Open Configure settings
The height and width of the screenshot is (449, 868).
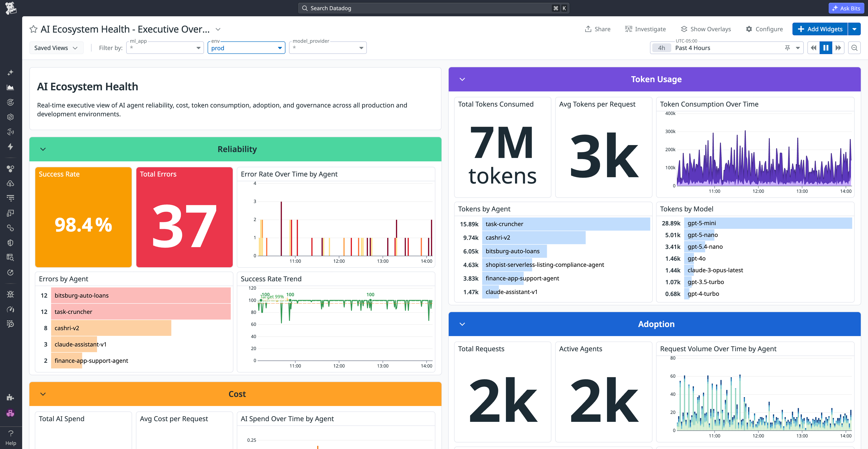(x=764, y=29)
